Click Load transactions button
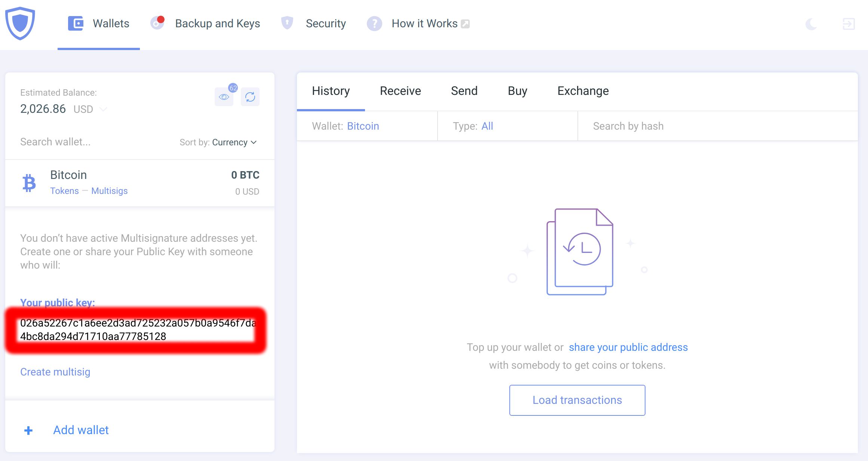The height and width of the screenshot is (461, 868). point(577,400)
